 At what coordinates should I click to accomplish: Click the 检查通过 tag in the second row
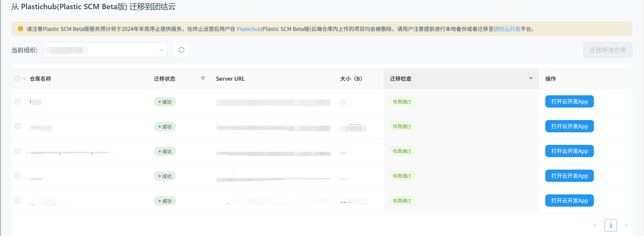point(402,126)
